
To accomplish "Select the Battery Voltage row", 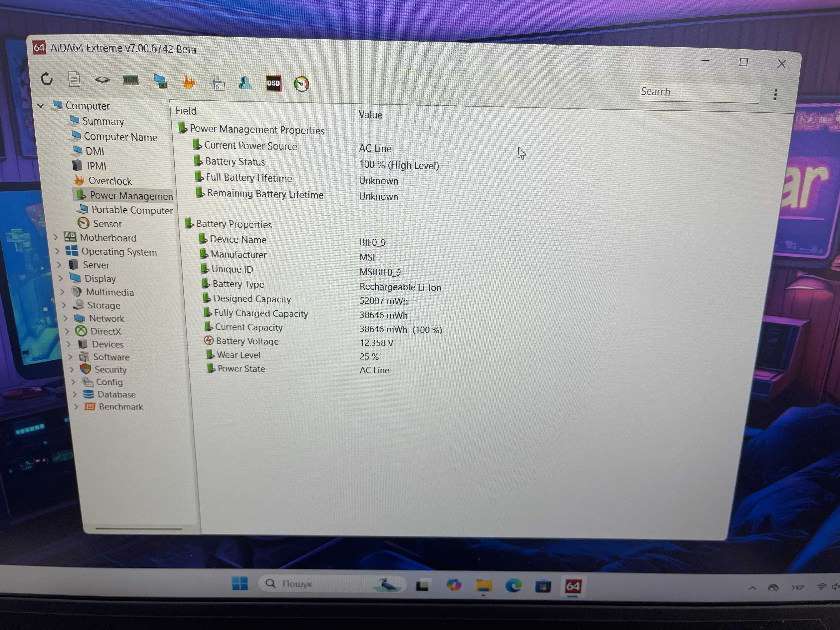I will [x=299, y=342].
